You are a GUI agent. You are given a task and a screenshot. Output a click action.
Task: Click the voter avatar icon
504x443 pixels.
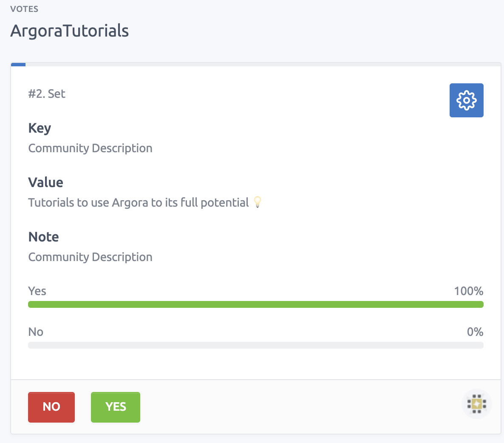[x=476, y=404]
